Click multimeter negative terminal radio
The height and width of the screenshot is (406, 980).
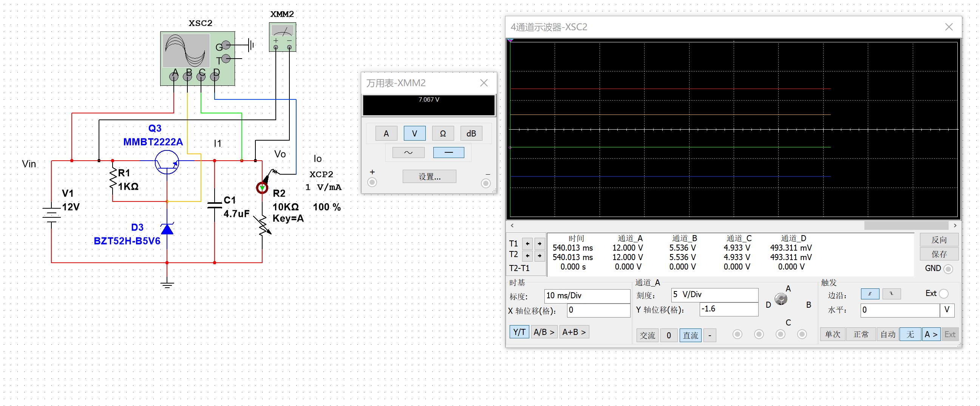click(x=486, y=183)
